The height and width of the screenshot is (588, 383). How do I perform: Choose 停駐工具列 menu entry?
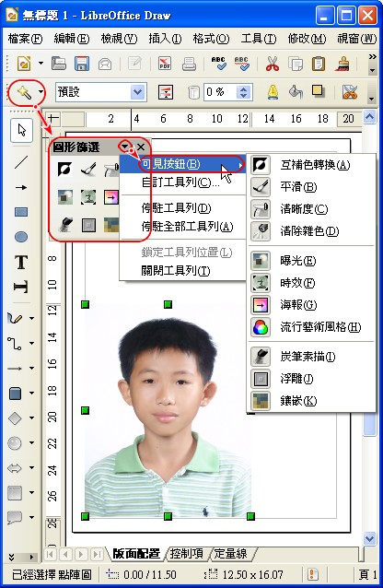pos(183,207)
